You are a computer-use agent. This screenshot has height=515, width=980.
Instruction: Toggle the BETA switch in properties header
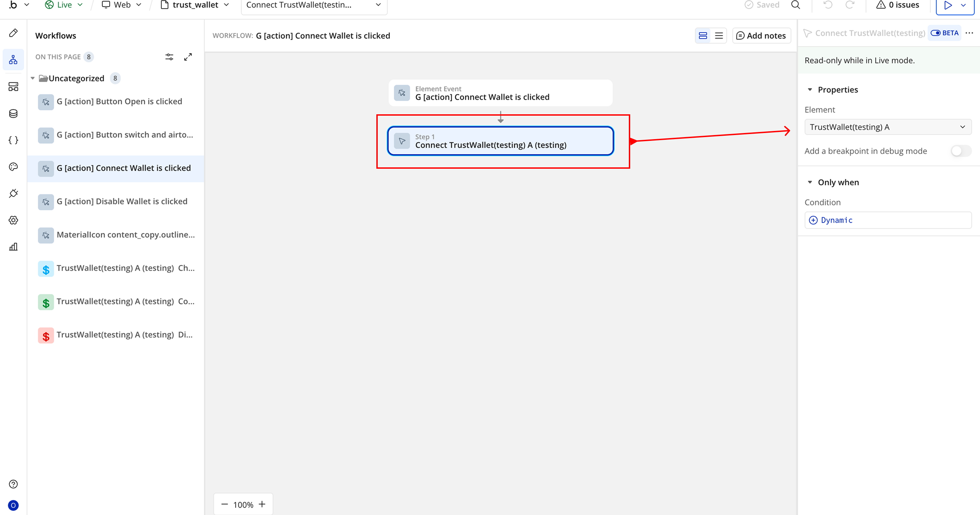[x=935, y=33]
